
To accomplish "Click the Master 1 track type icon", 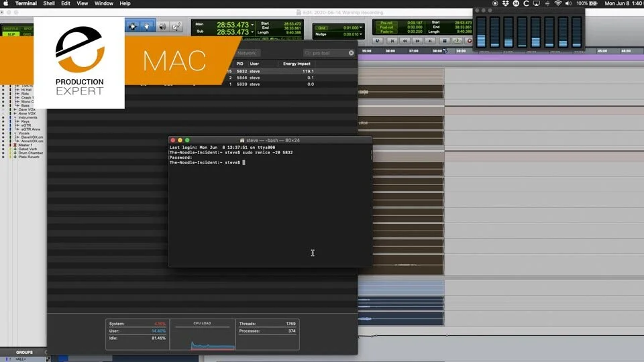I will coord(15,145).
